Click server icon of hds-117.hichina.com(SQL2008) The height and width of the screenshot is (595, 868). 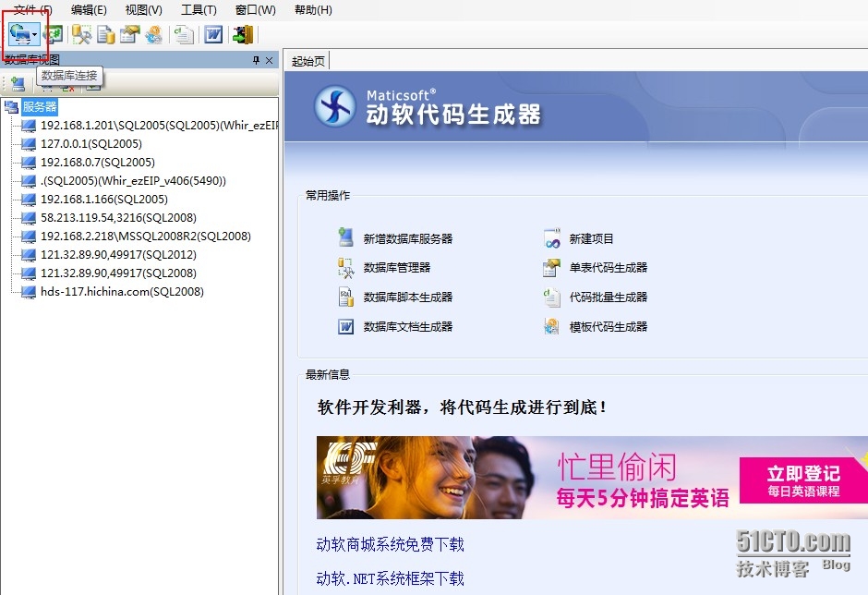[x=29, y=292]
